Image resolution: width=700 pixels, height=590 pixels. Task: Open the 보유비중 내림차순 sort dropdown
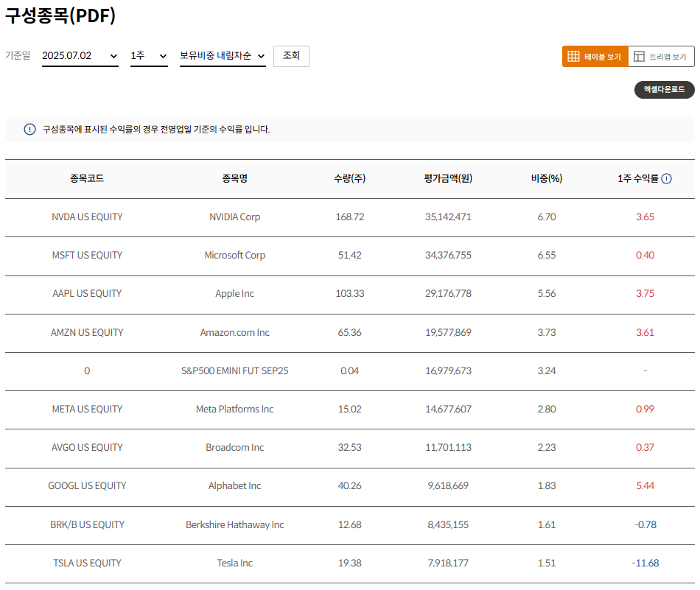click(x=221, y=56)
